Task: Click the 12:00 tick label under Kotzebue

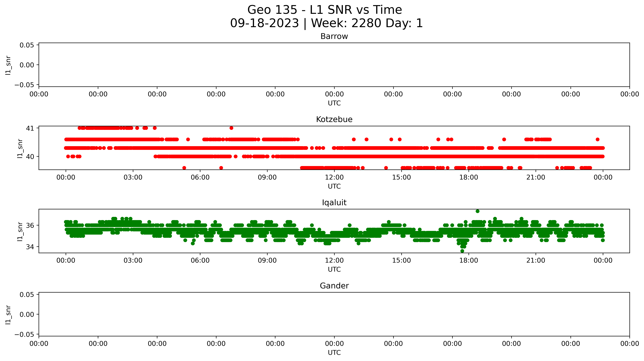Action: tap(334, 177)
